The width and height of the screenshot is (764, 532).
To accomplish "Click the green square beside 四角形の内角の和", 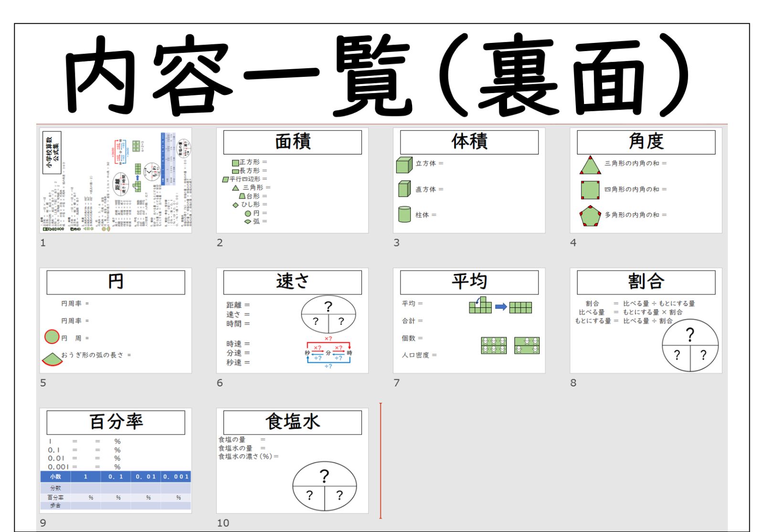I will coord(590,190).
